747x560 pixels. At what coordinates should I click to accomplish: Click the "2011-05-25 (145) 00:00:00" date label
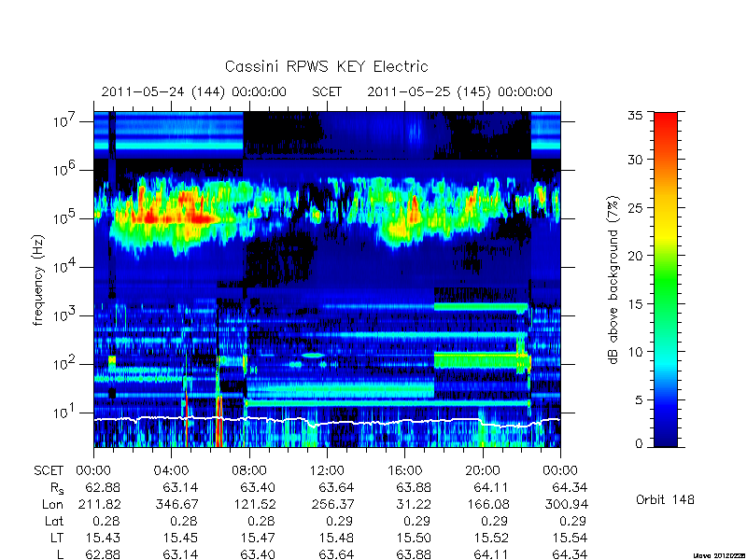coord(459,91)
